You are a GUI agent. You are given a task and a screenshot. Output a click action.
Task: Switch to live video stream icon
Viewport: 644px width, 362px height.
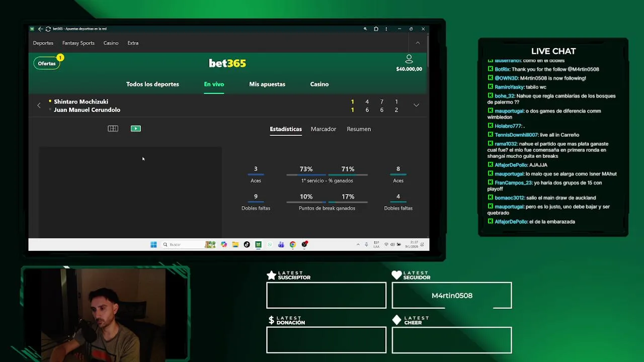coord(136,129)
